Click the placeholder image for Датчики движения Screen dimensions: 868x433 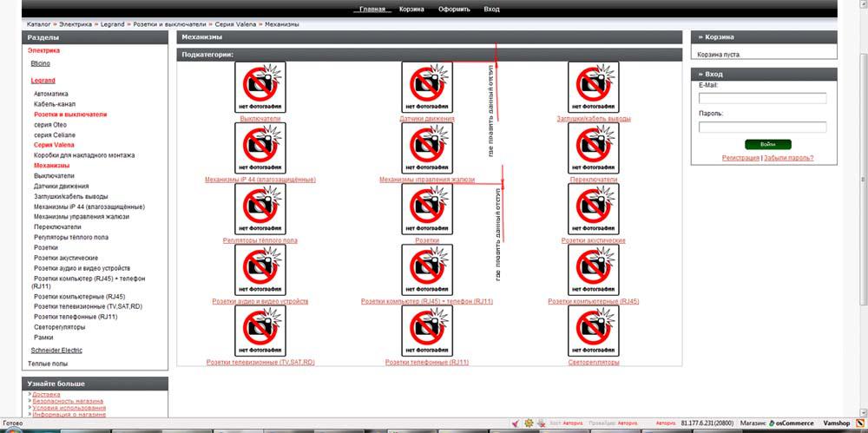click(426, 87)
